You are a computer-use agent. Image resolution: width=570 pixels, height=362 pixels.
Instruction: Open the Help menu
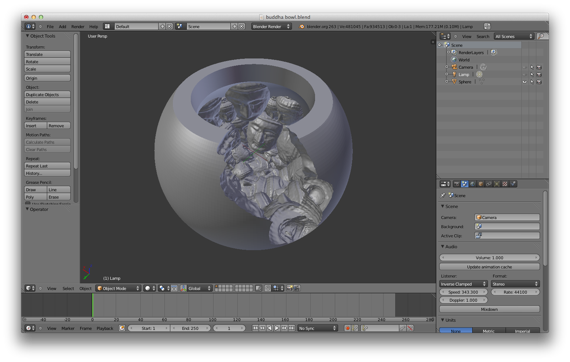coord(93,27)
